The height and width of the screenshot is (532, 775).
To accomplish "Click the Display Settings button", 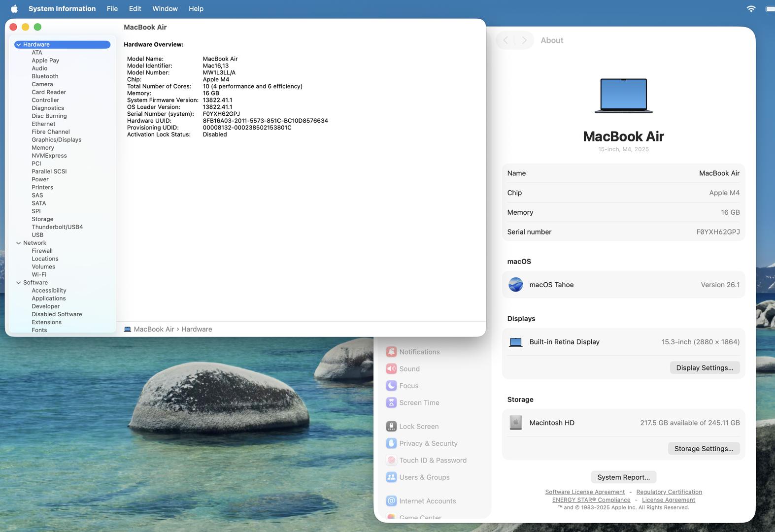I will point(704,368).
